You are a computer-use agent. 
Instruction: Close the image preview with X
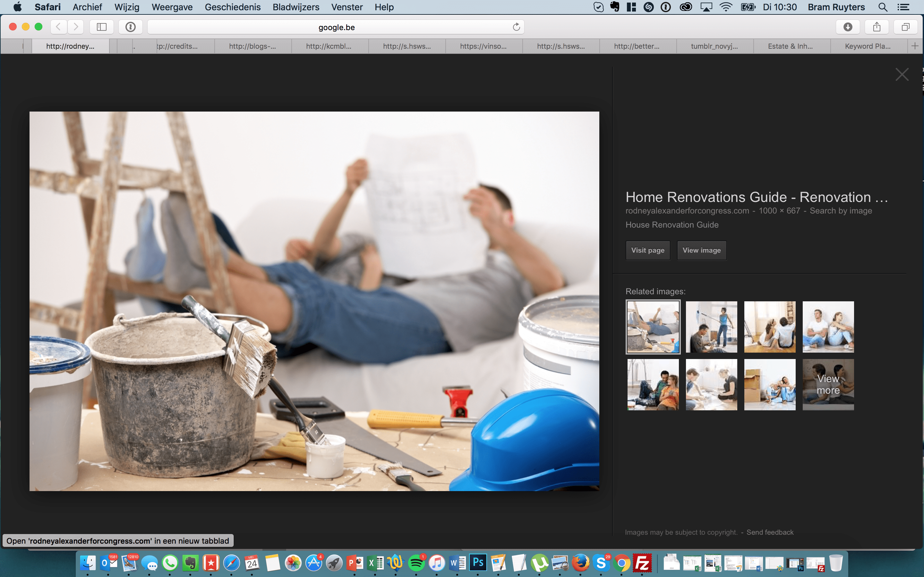(x=902, y=74)
